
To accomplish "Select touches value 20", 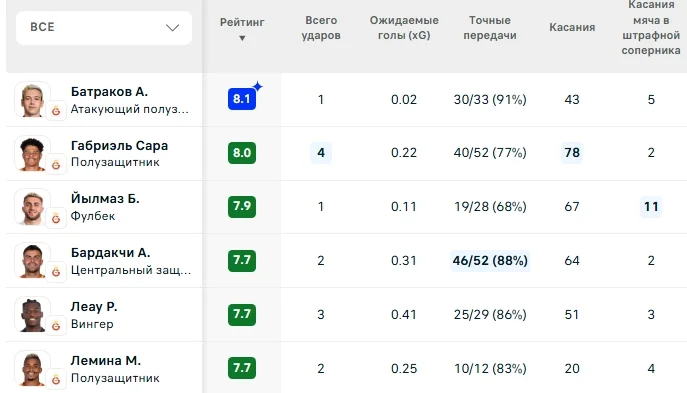I will tap(572, 368).
